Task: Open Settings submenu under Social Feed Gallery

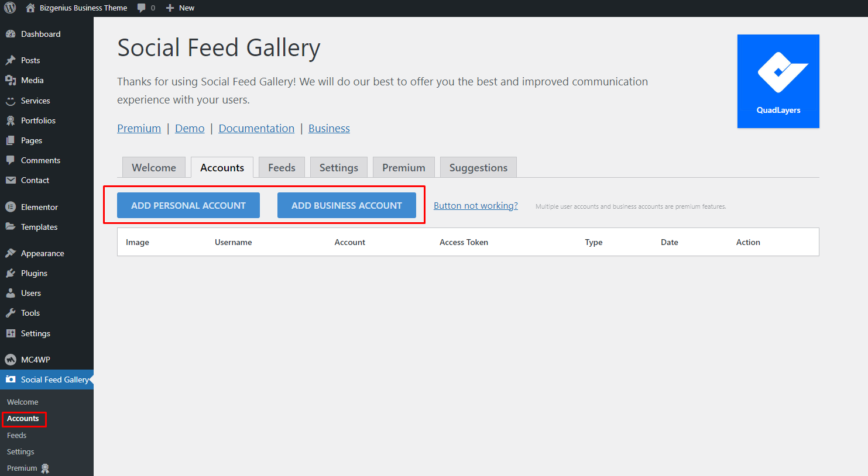Action: (20, 451)
